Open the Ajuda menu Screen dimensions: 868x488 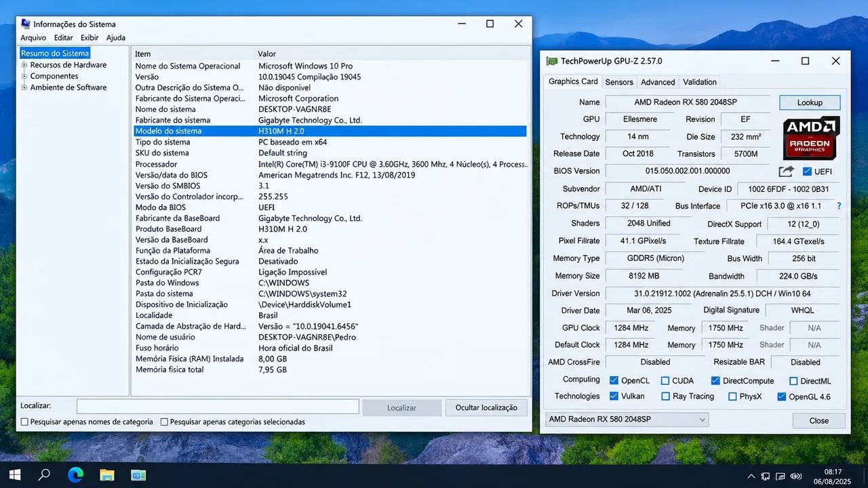tap(116, 38)
